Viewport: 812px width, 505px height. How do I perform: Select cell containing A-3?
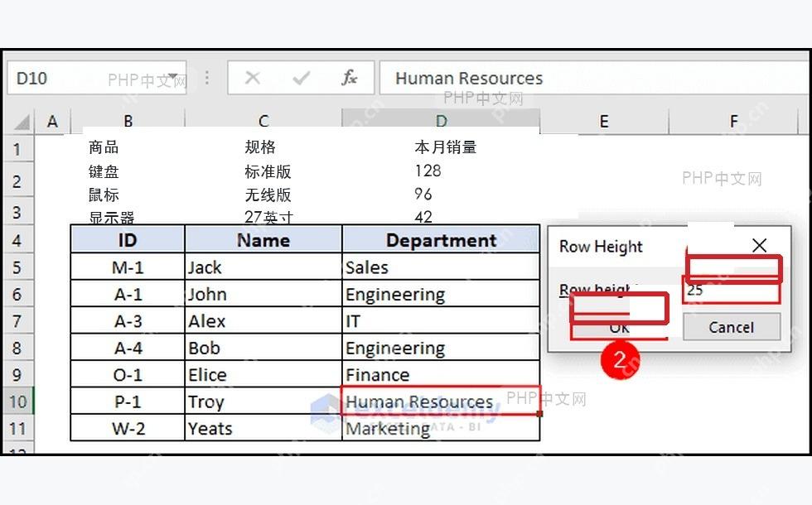click(x=128, y=321)
